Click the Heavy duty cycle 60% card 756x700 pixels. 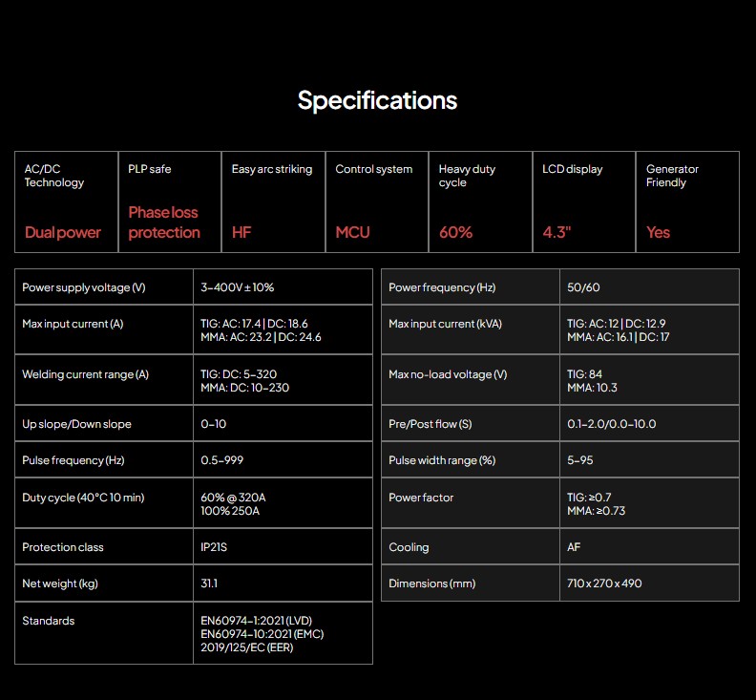pos(480,202)
